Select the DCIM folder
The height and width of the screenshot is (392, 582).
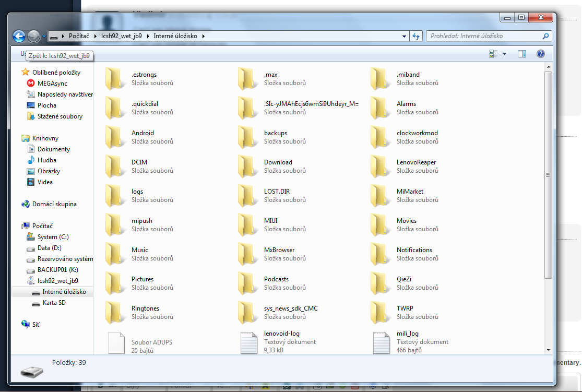tap(139, 166)
